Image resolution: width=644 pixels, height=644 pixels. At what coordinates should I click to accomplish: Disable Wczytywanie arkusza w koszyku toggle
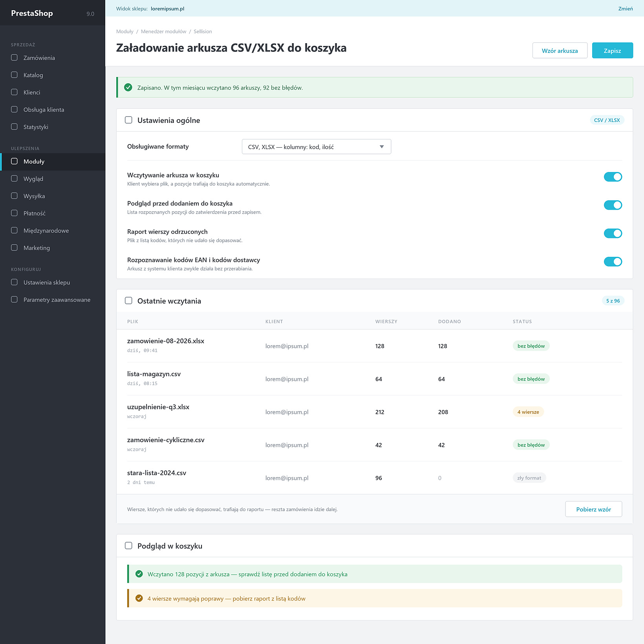pos(613,177)
